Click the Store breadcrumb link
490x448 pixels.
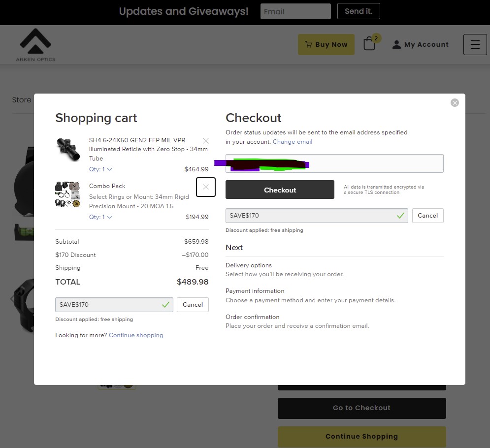point(22,99)
